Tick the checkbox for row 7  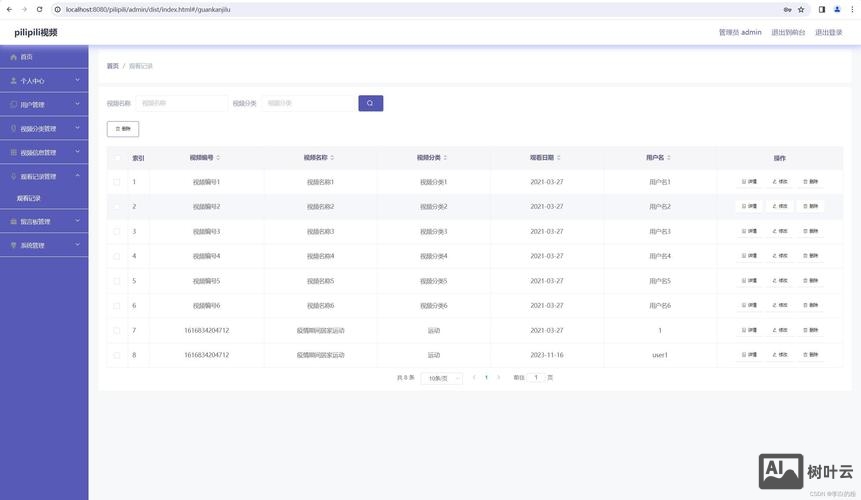coord(117,330)
